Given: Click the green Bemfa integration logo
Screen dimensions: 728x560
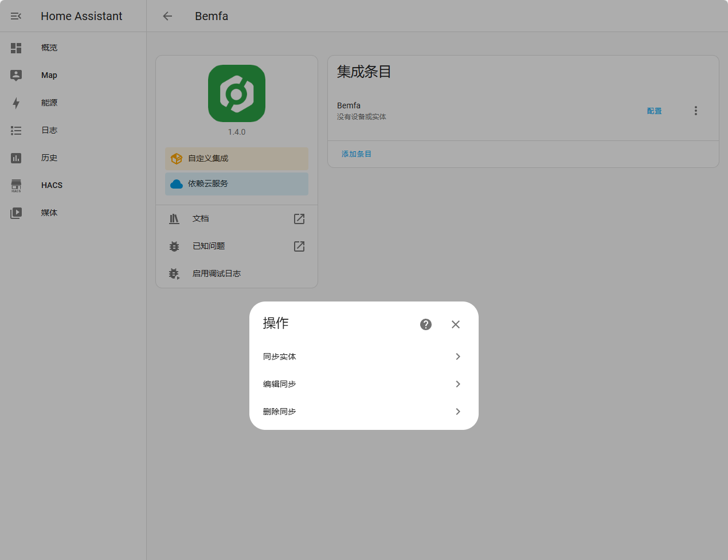Looking at the screenshot, I should 237,93.
